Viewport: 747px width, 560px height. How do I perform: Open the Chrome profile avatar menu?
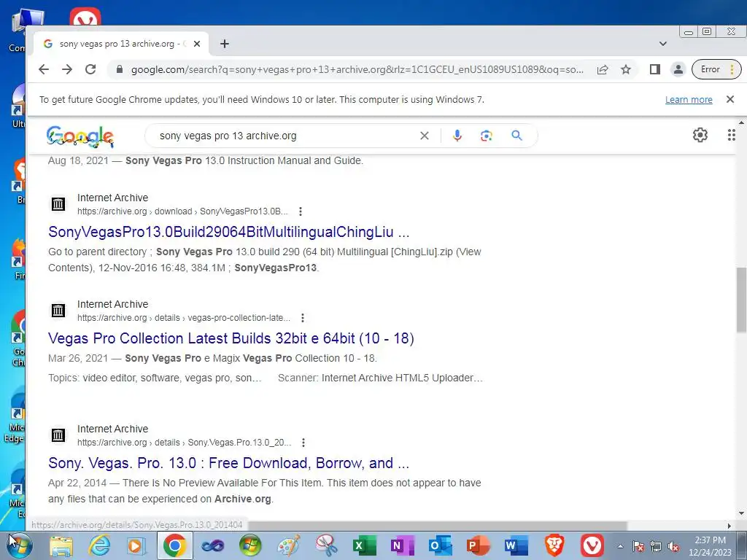[x=678, y=69]
